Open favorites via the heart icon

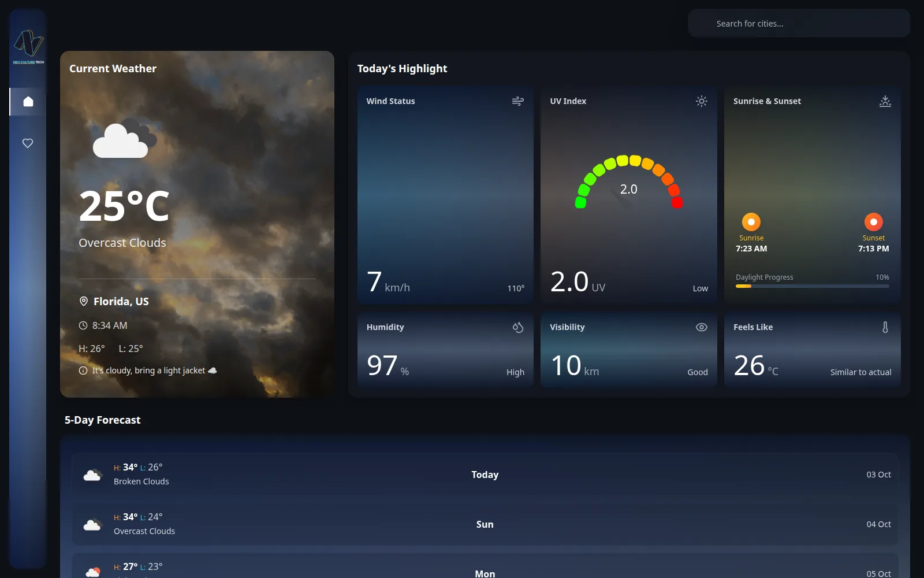28,143
